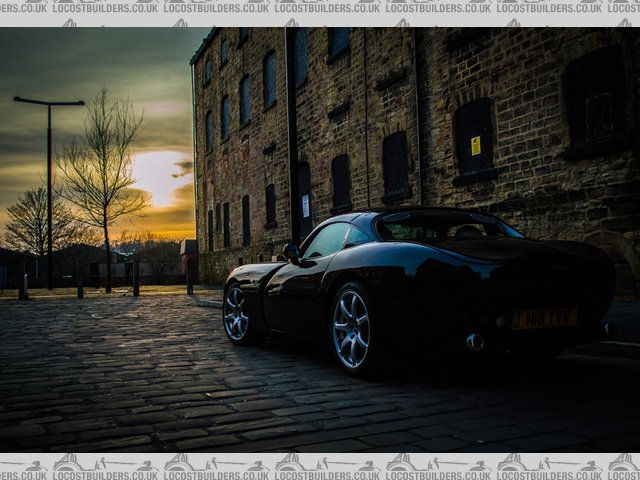Click the white notice on building door
The height and width of the screenshot is (480, 640).
(x=305, y=205)
